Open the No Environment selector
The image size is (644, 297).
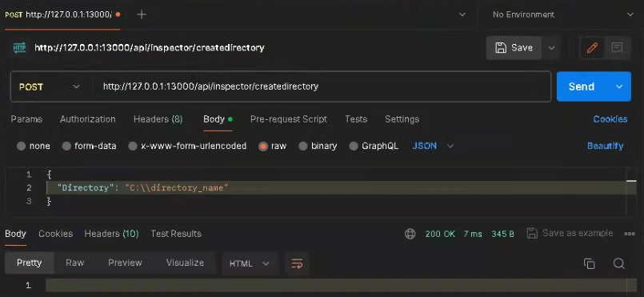(x=561, y=14)
